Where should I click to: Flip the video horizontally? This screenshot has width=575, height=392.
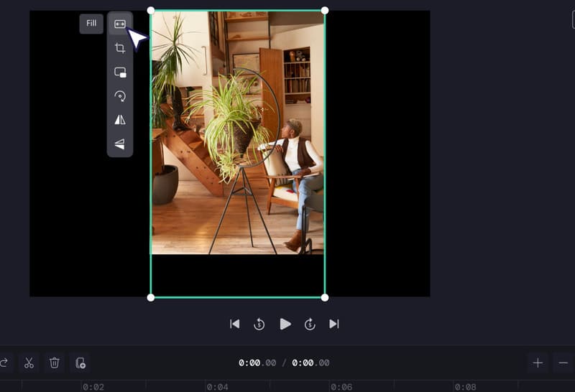coord(120,120)
